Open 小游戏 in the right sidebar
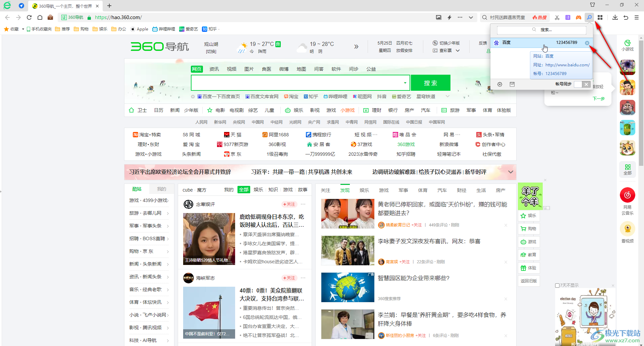Image resolution: width=644 pixels, height=346 pixels. click(x=628, y=45)
